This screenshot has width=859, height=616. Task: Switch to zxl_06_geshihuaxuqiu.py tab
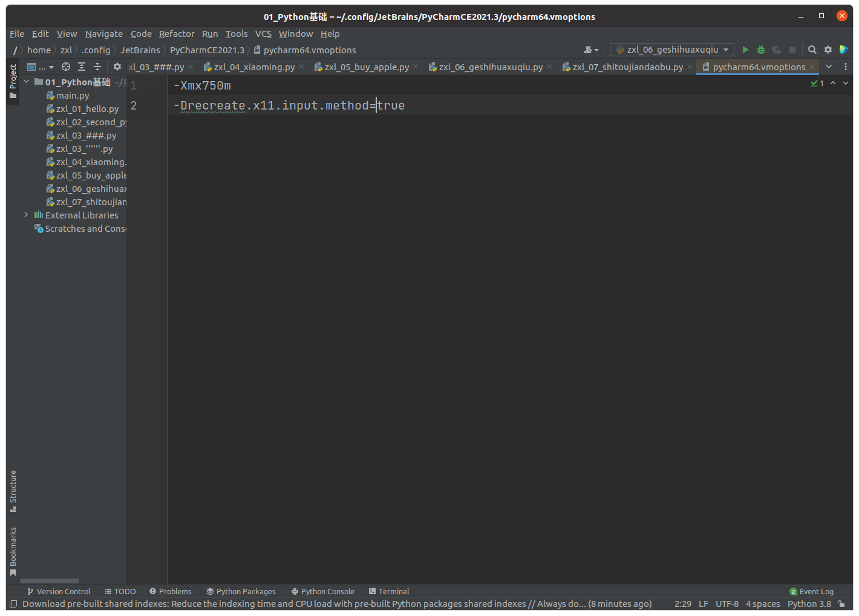pyautogui.click(x=491, y=67)
